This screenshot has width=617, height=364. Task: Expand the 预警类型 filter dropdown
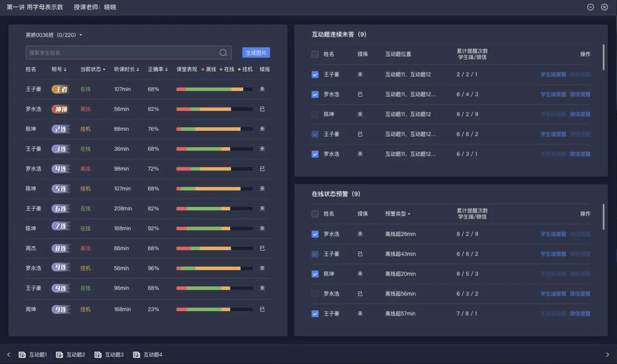[398, 214]
